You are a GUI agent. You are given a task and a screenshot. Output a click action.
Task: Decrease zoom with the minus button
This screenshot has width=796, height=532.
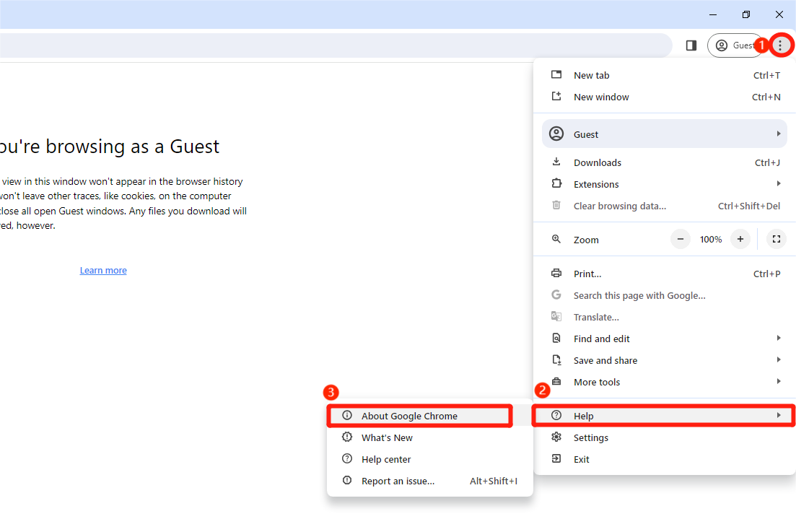(x=681, y=239)
